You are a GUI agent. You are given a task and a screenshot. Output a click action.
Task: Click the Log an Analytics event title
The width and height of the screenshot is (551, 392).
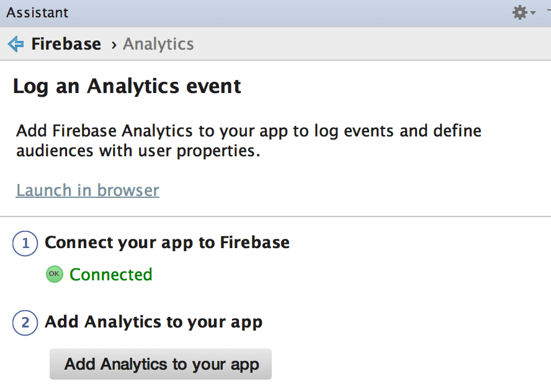pos(127,86)
